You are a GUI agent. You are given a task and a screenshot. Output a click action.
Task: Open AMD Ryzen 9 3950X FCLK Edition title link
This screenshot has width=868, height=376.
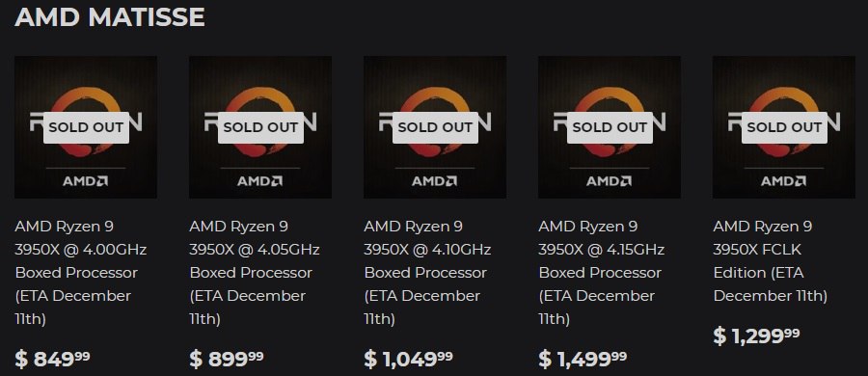coord(771,261)
